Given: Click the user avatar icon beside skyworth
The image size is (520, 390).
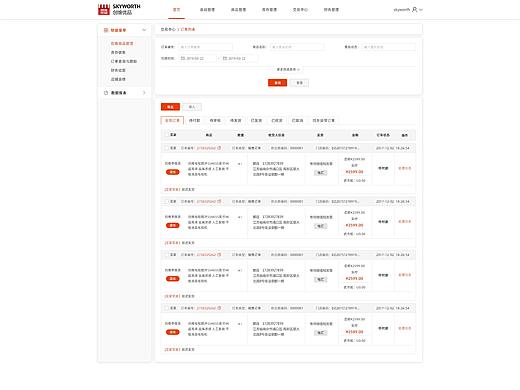Looking at the screenshot, I should [415, 10].
